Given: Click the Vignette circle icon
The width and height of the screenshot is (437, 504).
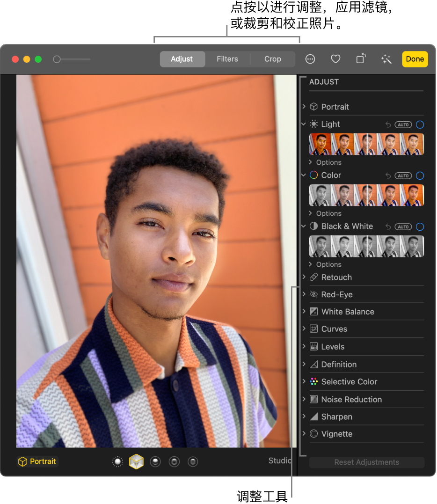Looking at the screenshot, I should pyautogui.click(x=313, y=434).
